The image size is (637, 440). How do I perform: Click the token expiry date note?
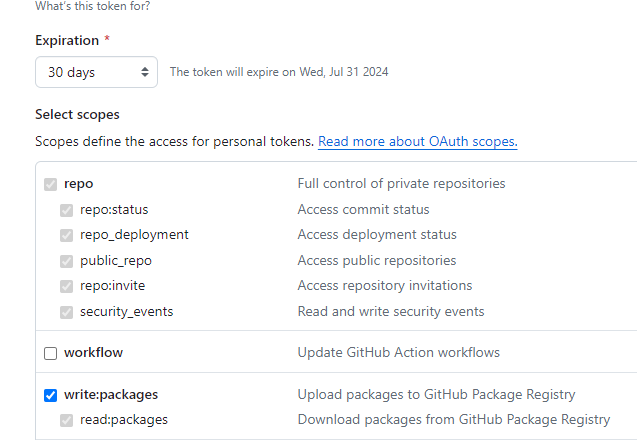tap(279, 72)
